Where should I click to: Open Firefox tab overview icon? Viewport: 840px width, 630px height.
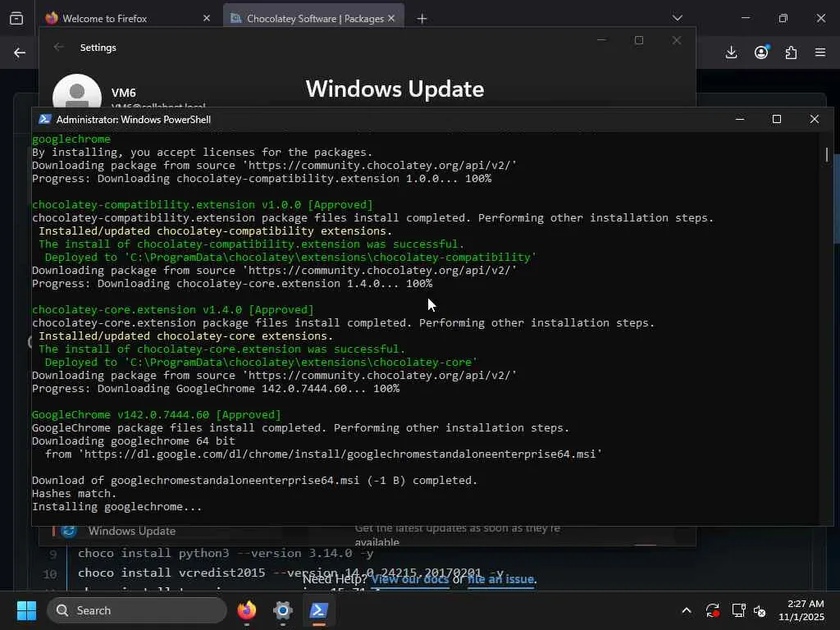(16, 19)
